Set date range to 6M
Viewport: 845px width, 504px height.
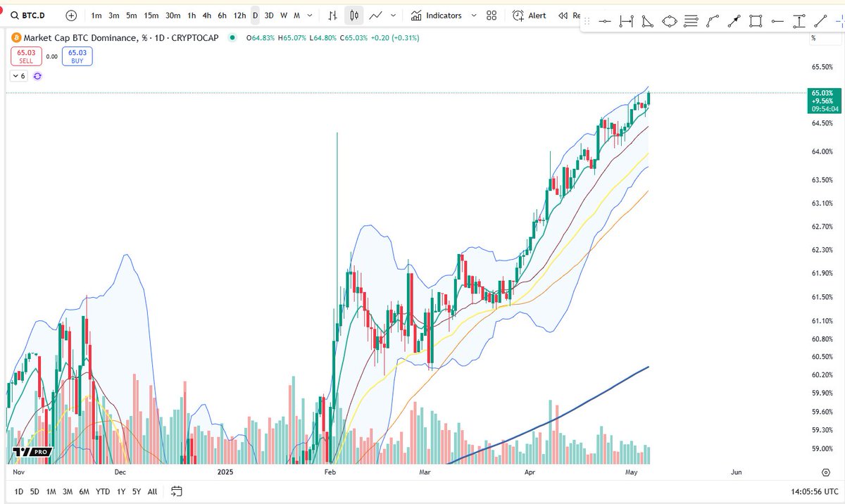coord(84,491)
